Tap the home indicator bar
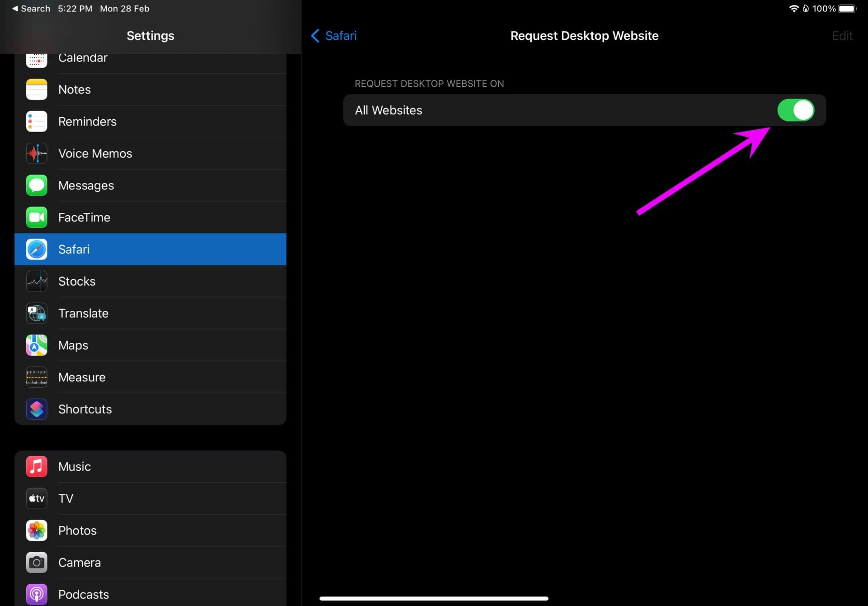The image size is (868, 606). tap(434, 598)
